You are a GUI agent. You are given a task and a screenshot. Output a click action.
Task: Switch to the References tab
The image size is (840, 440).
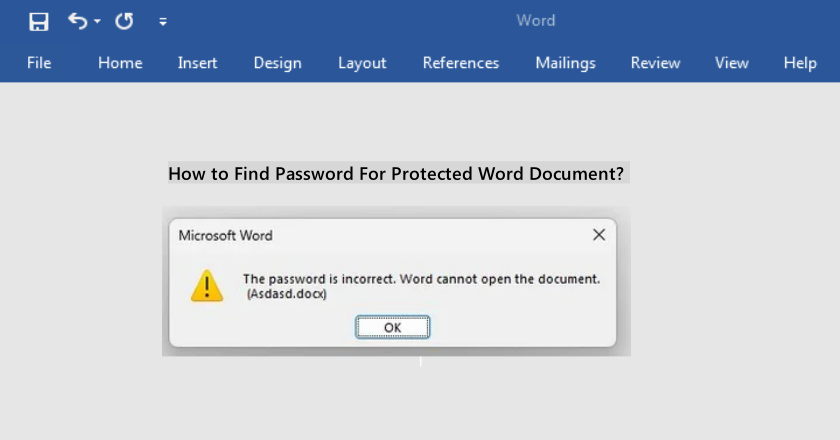pos(460,63)
